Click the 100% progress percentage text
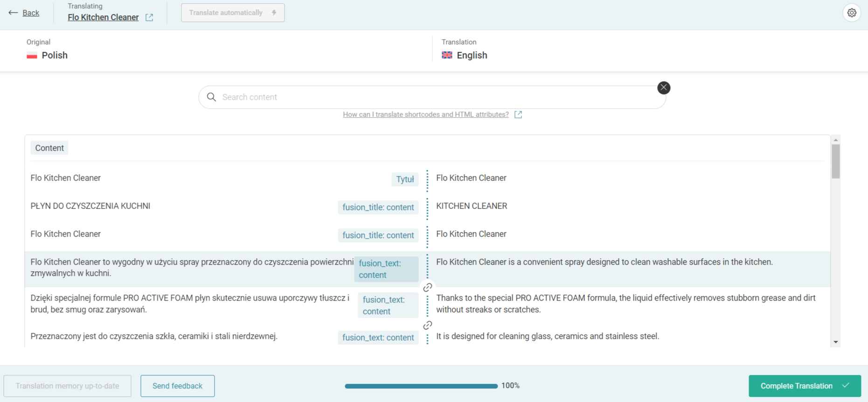868x402 pixels. pyautogui.click(x=510, y=386)
